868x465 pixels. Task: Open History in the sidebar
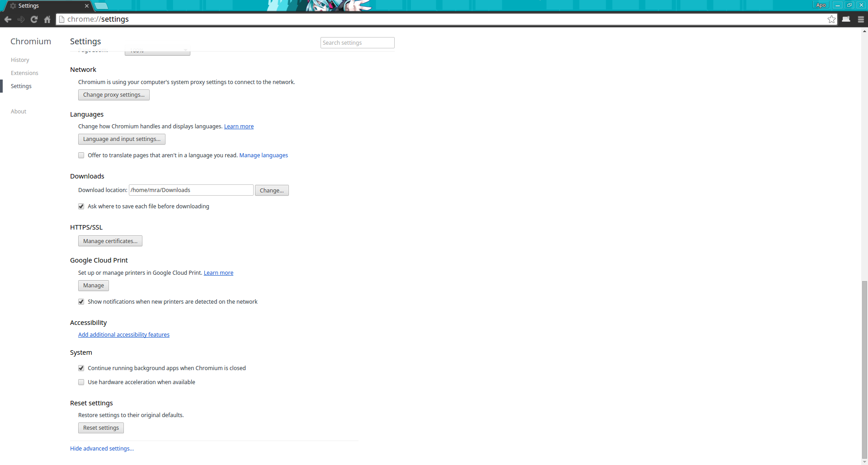[20, 60]
